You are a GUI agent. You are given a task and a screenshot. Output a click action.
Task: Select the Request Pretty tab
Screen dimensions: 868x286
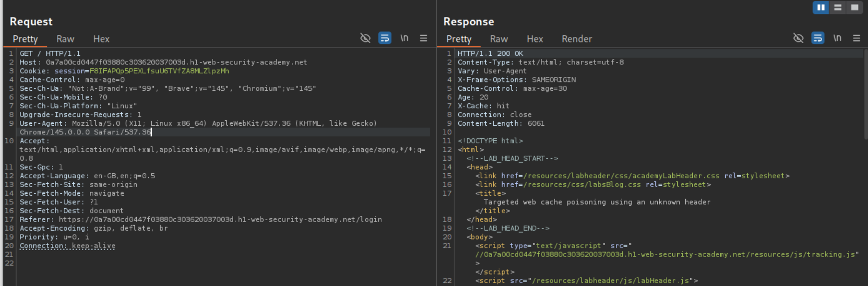tap(25, 39)
